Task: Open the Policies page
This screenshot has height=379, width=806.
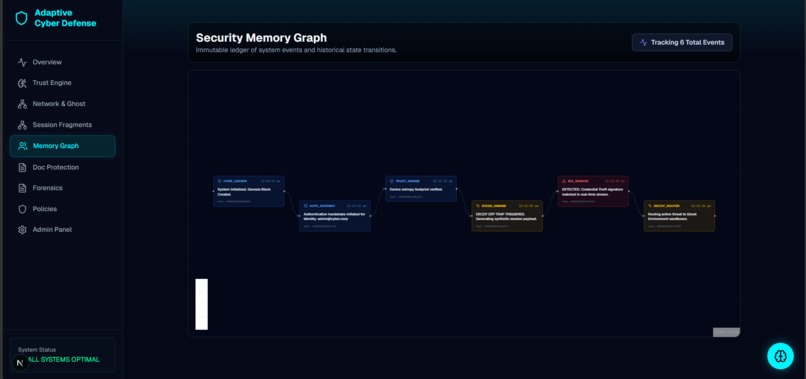Action: coord(63,209)
